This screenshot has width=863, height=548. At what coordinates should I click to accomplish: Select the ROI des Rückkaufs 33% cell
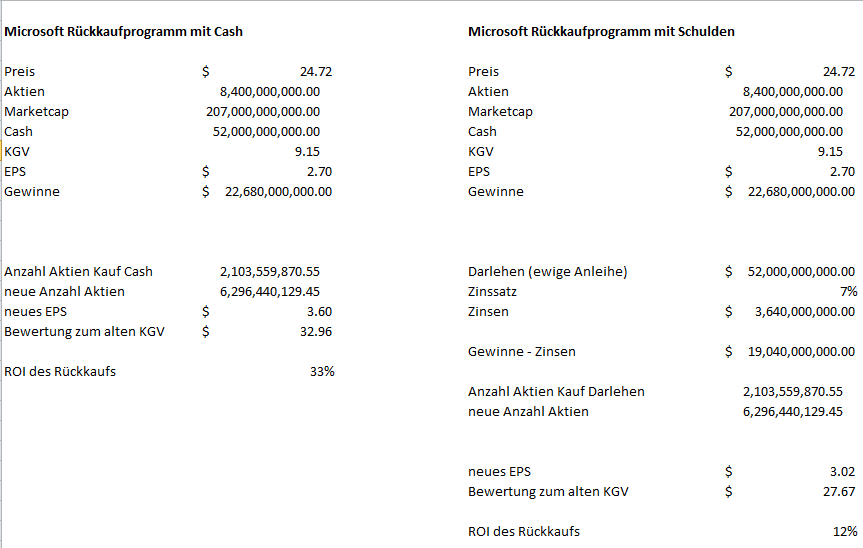322,371
